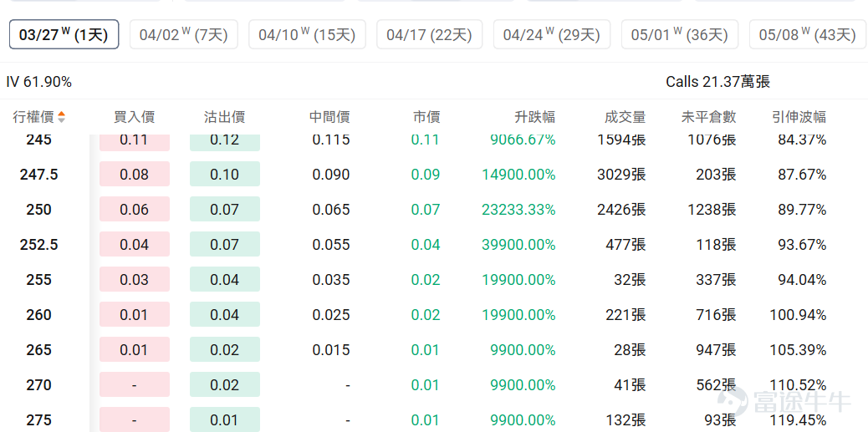Screen dimensions: 868x432
Task: Click ask price 0.04 for strike 255
Action: 225,280
